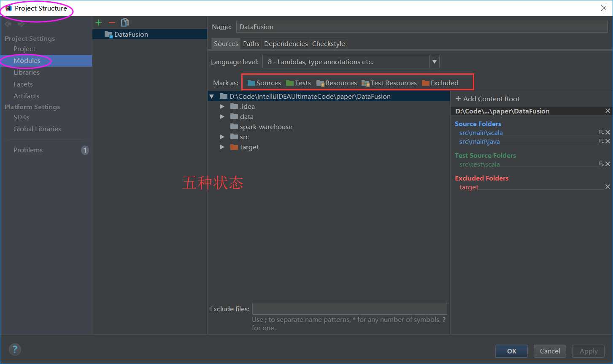Viewport: 613px width, 364px height.
Task: Select the DataFusion module in list
Action: [150, 34]
